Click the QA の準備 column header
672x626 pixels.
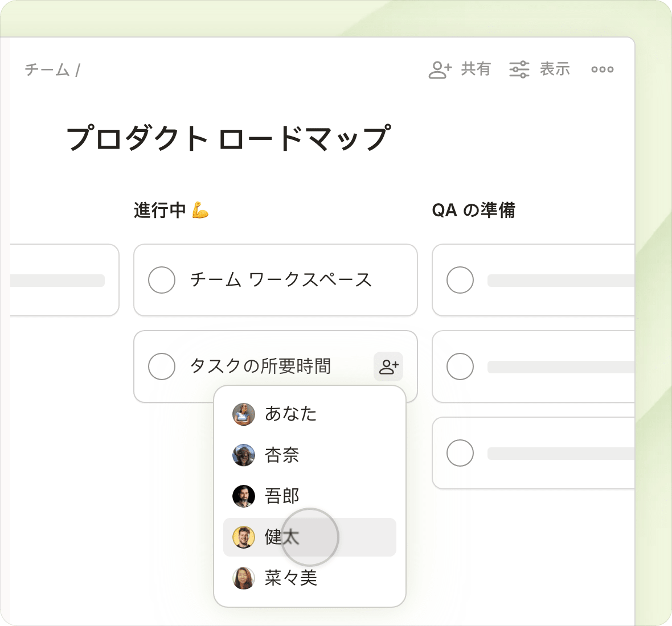(x=473, y=210)
